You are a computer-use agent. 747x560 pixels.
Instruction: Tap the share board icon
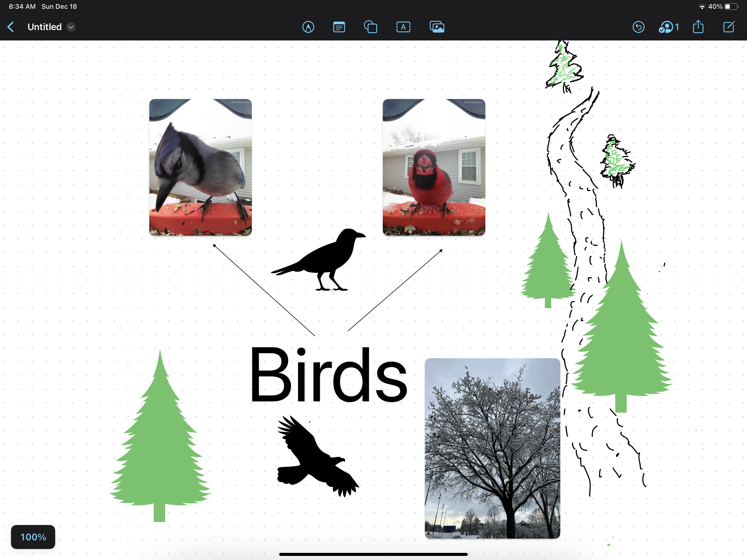point(698,27)
